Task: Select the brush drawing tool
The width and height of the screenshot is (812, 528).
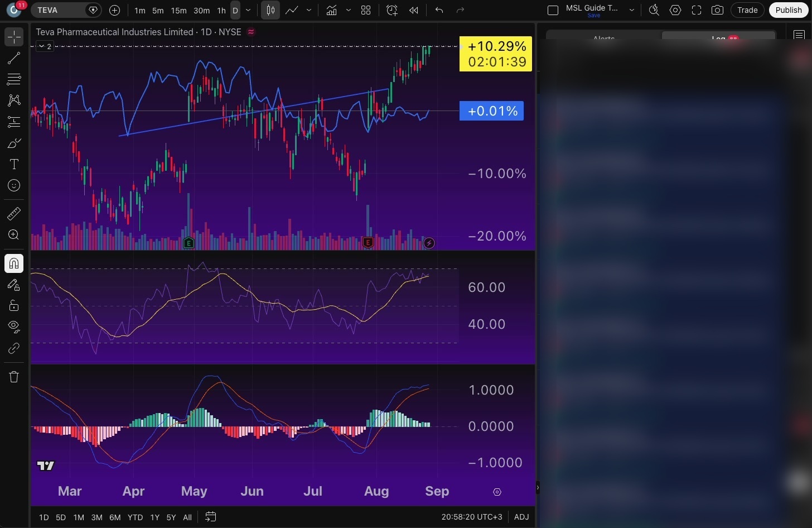Action: 14,143
